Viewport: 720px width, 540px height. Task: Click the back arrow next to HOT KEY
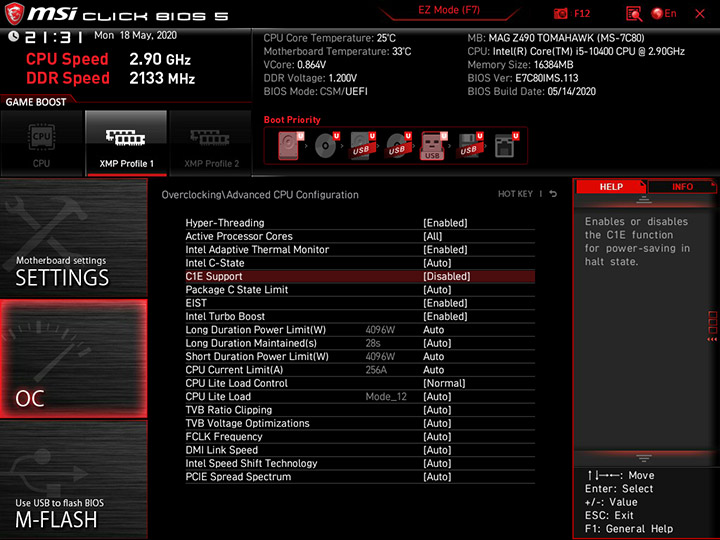click(x=553, y=194)
